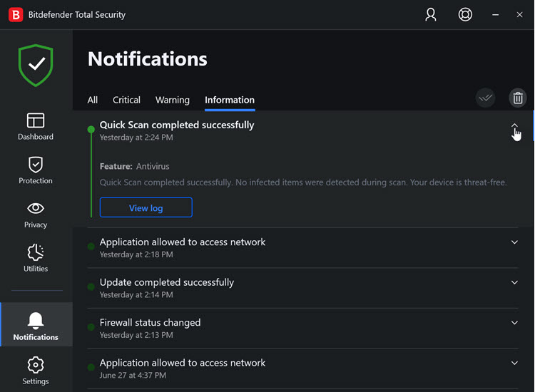Mark all notifications as read
535x392 pixels.
pyautogui.click(x=486, y=98)
